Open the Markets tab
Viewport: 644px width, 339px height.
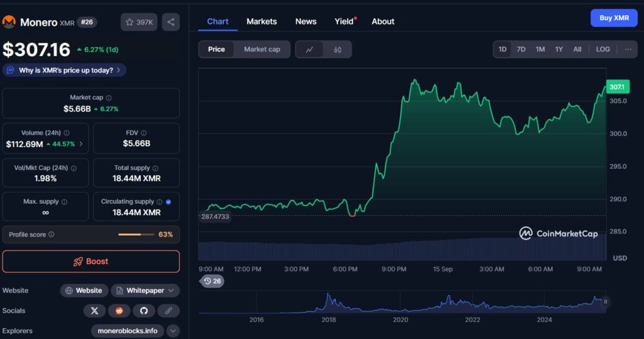pos(262,21)
